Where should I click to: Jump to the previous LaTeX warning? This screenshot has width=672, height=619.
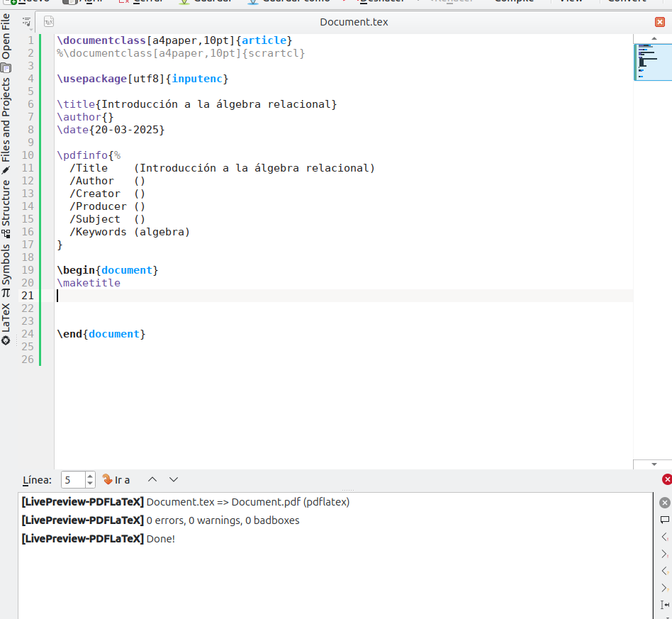(664, 571)
